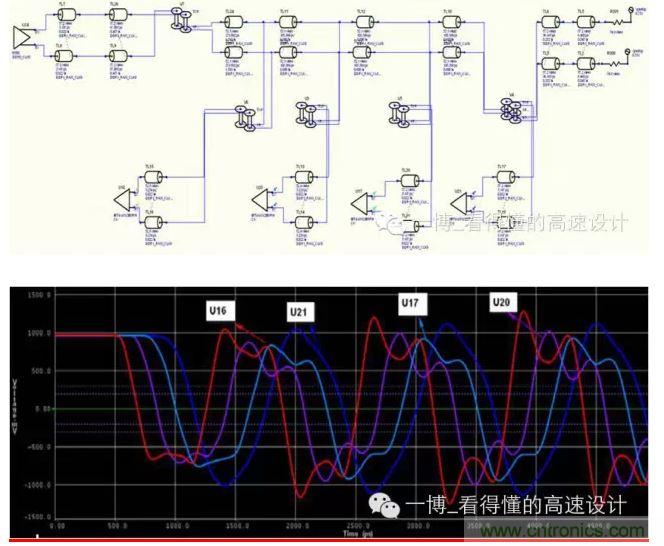
Task: Click the U21 waveform label
Action: [300, 311]
